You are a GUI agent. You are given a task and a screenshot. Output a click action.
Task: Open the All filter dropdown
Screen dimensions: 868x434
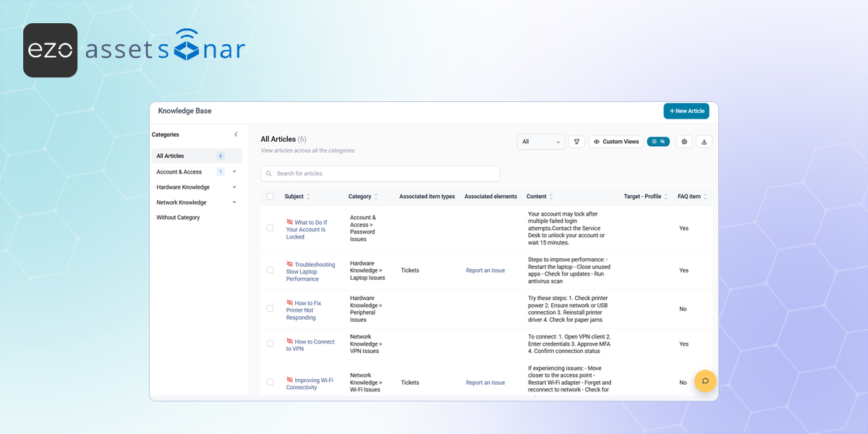pos(541,142)
